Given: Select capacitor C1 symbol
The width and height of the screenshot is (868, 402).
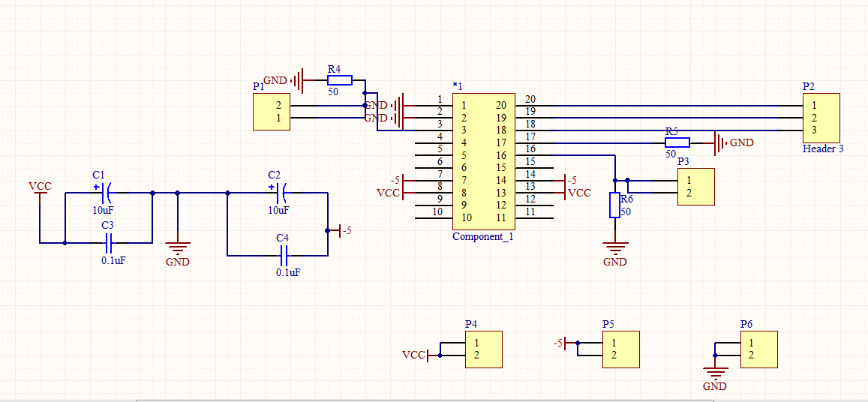Looking at the screenshot, I should (107, 193).
